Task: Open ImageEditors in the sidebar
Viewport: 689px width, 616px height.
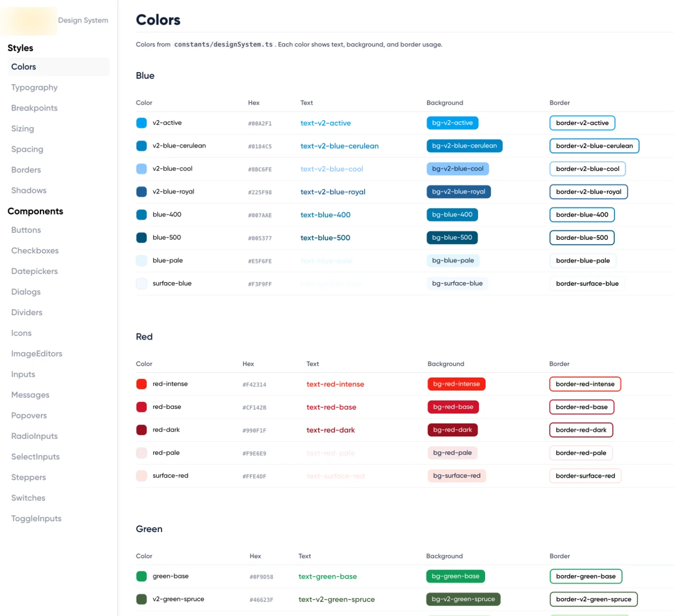Action: tap(37, 353)
